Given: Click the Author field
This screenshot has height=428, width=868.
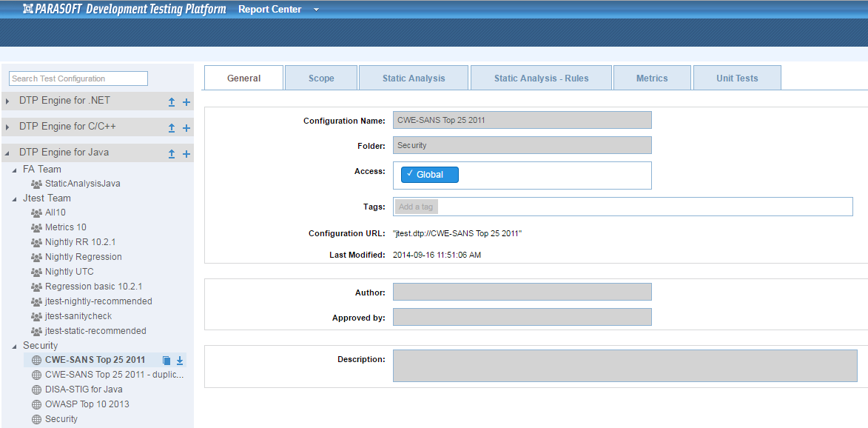Looking at the screenshot, I should 522,292.
